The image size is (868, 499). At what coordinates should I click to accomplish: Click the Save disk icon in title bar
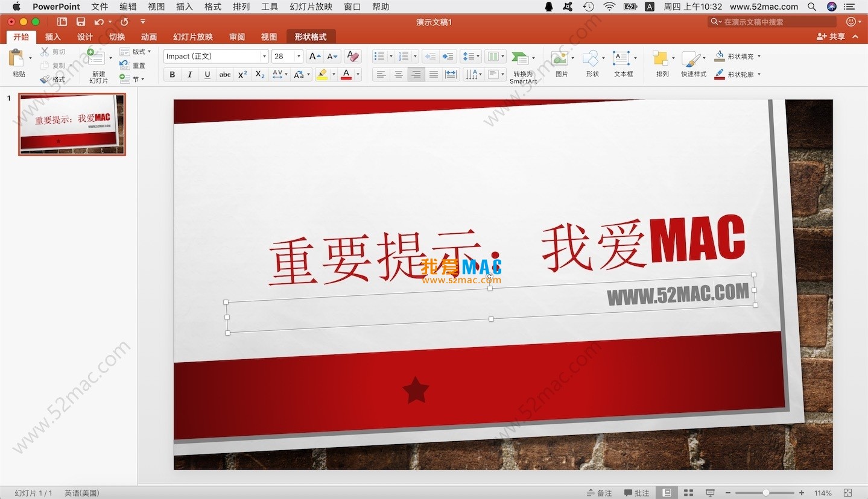click(x=81, y=22)
